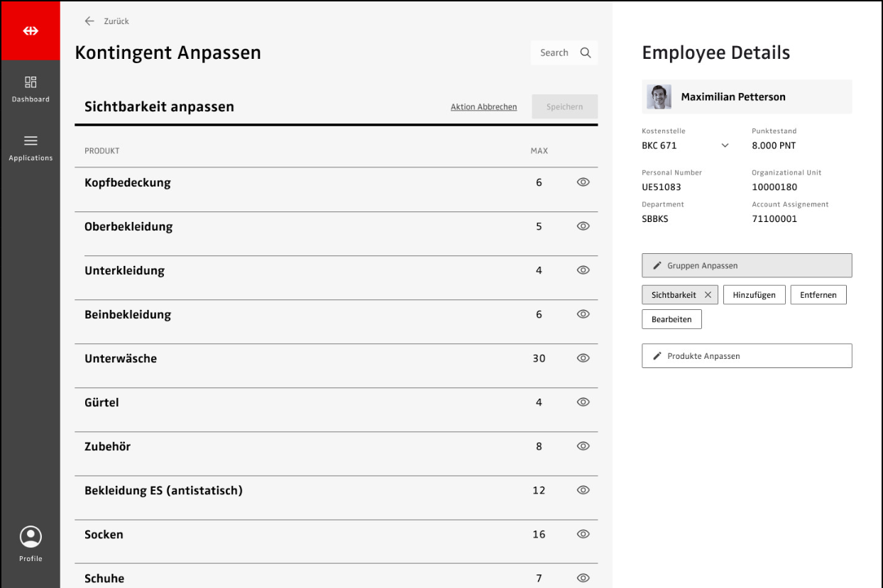Select the Entfernen button
Viewport: 883px width, 588px height.
tap(818, 295)
